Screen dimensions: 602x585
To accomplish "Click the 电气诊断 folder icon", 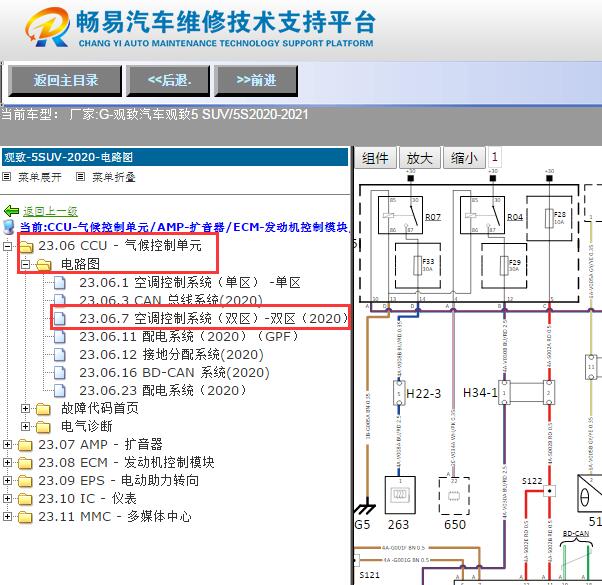I will click(43, 427).
